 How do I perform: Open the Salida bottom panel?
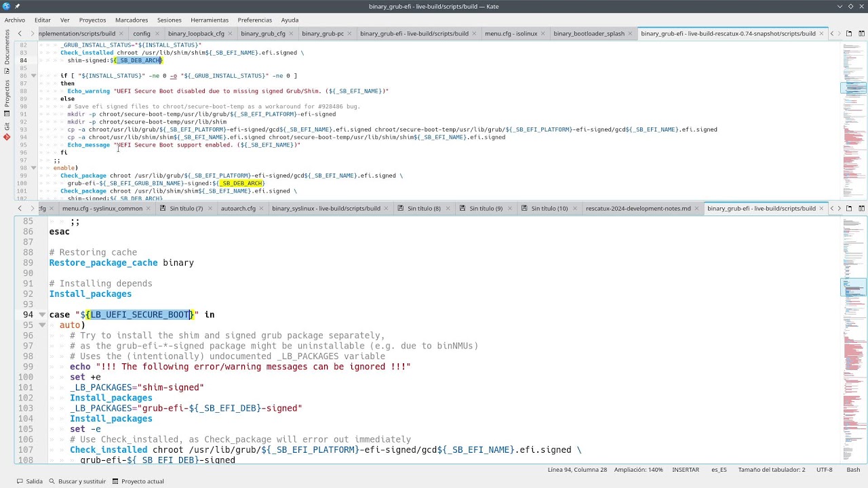point(29,481)
